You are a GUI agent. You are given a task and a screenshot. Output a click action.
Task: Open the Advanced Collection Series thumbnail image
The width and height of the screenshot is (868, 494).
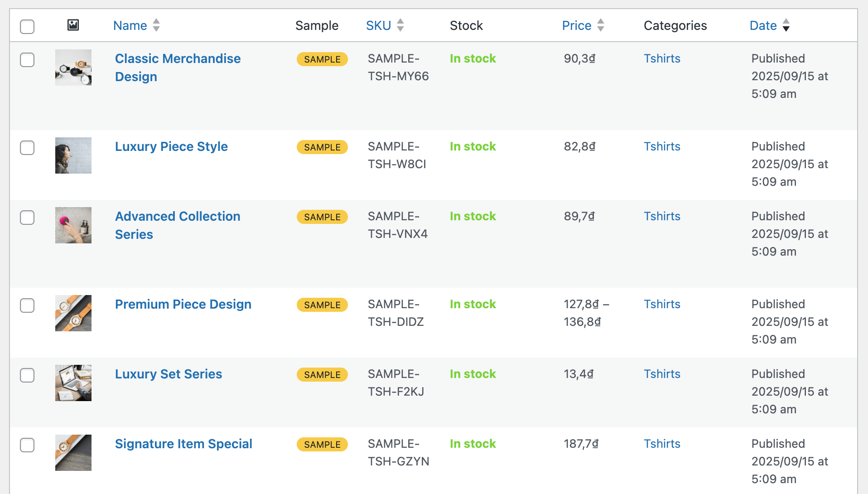(x=73, y=225)
